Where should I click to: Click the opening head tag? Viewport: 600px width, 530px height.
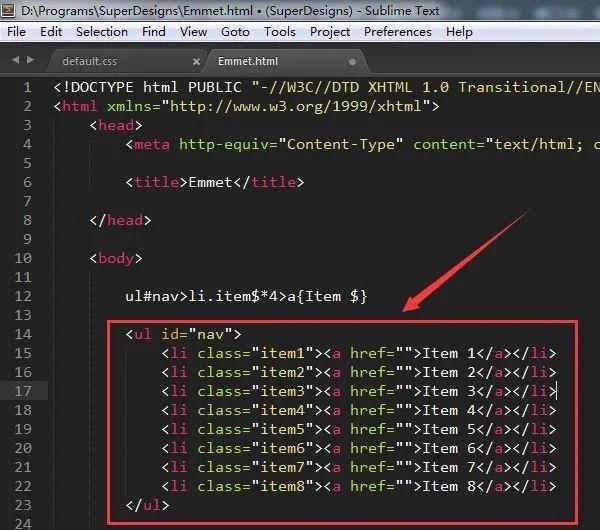(x=116, y=126)
